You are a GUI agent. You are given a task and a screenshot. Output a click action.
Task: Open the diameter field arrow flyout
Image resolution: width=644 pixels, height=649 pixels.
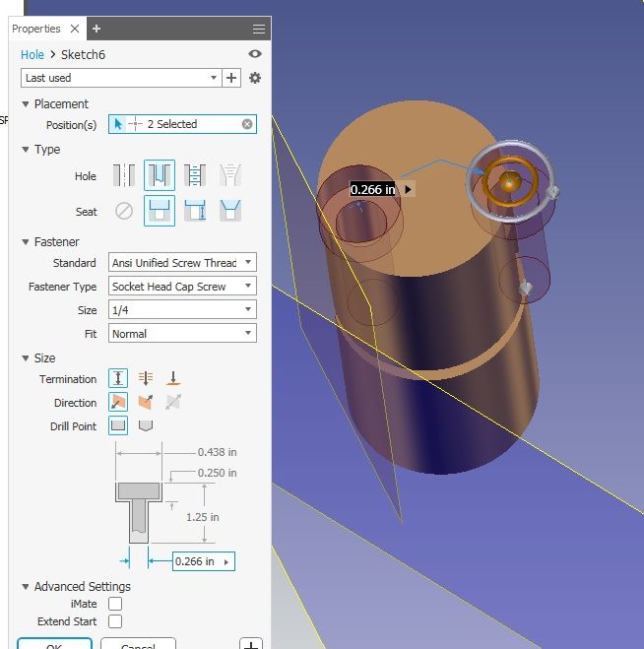pos(226,561)
